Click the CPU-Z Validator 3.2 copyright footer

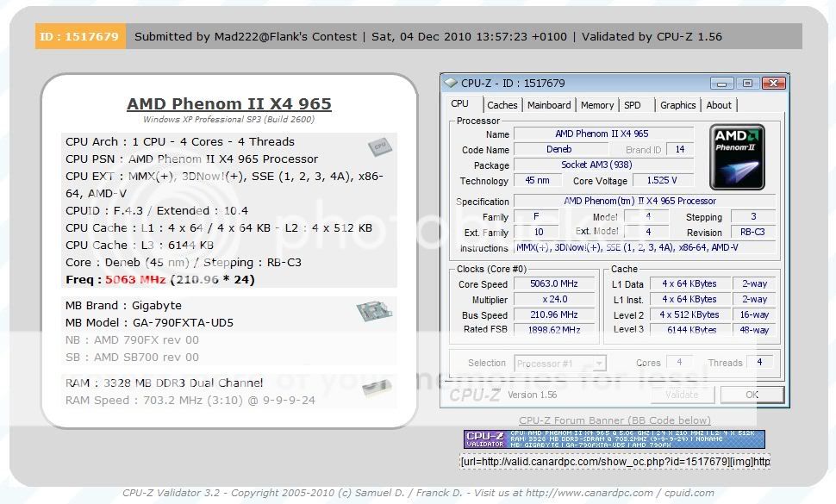[x=418, y=493]
